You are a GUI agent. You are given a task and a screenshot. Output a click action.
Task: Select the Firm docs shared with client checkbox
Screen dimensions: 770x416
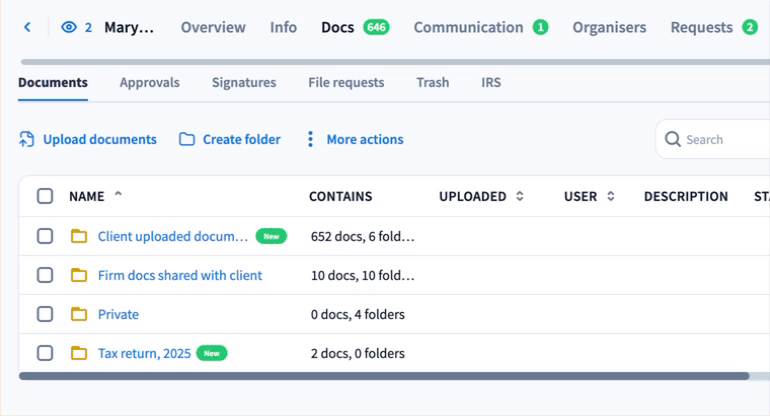45,275
